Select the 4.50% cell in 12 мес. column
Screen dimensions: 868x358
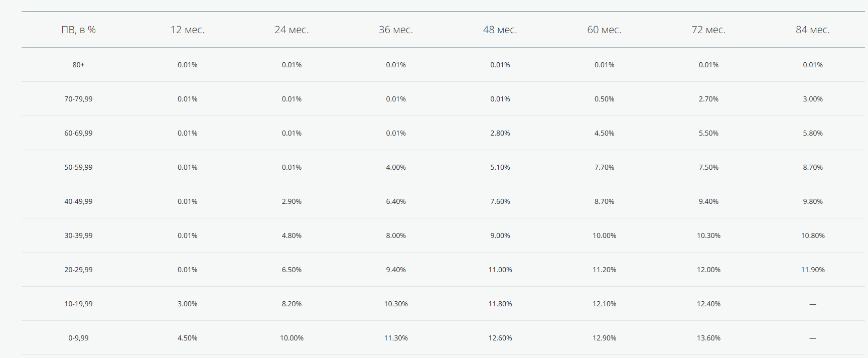(x=187, y=338)
